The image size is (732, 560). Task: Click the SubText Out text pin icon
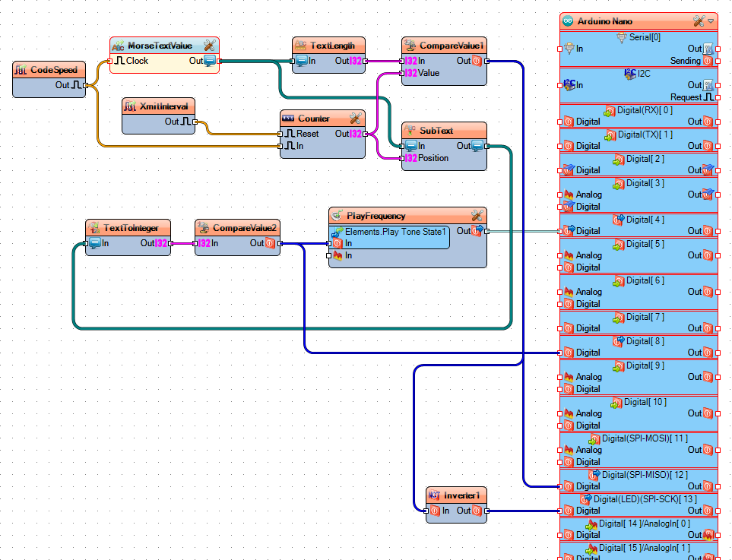pyautogui.click(x=477, y=146)
